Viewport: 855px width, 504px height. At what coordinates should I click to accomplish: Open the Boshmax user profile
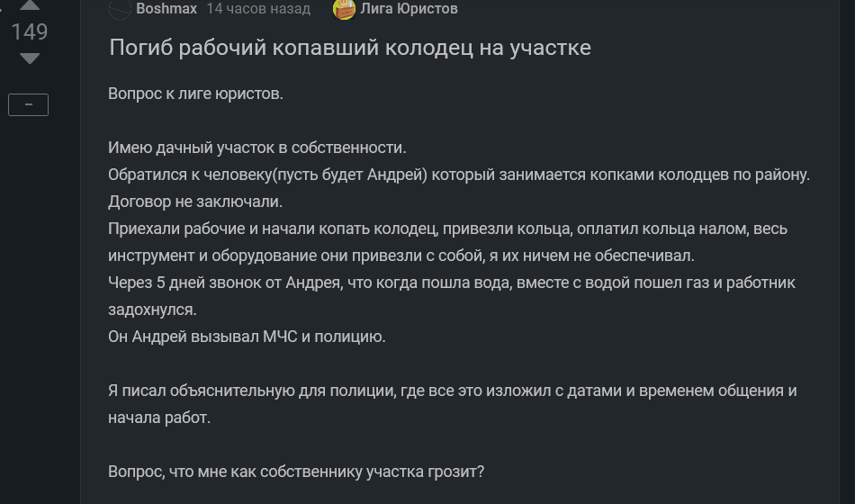tap(166, 9)
